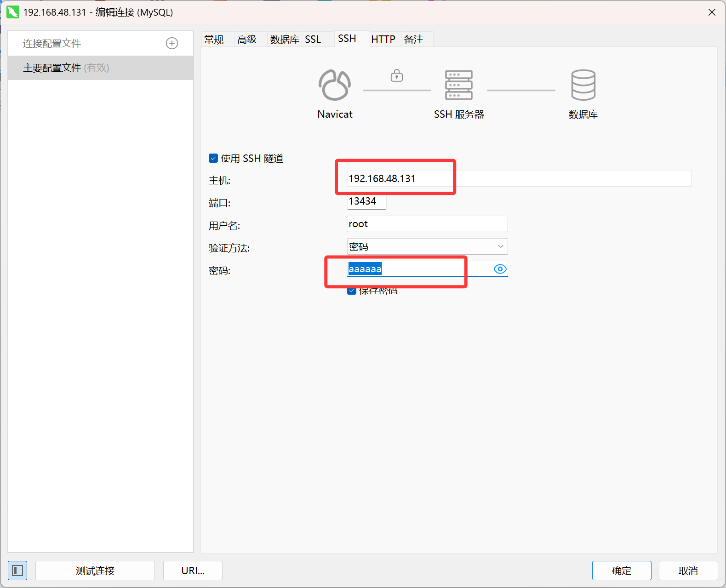Close the edit connection dialog
Viewport: 726px width, 588px height.
[712, 12]
